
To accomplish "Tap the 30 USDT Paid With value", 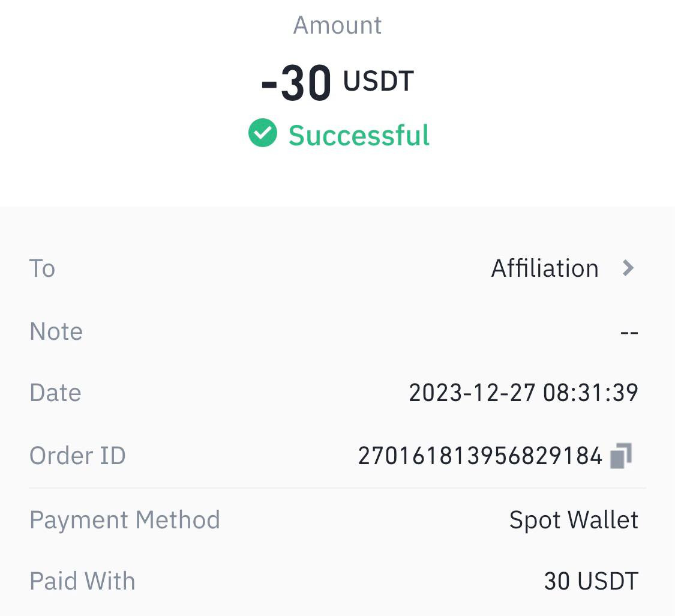I will coord(591,581).
